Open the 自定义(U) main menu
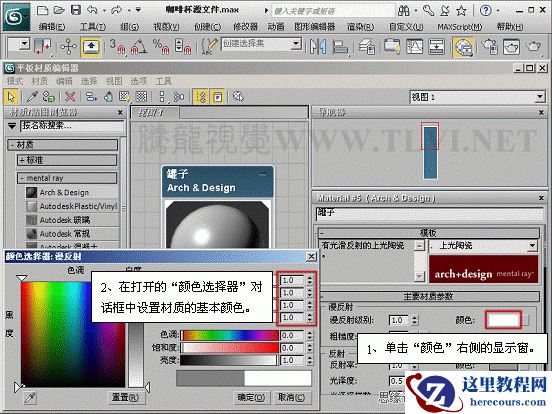 pos(406,27)
